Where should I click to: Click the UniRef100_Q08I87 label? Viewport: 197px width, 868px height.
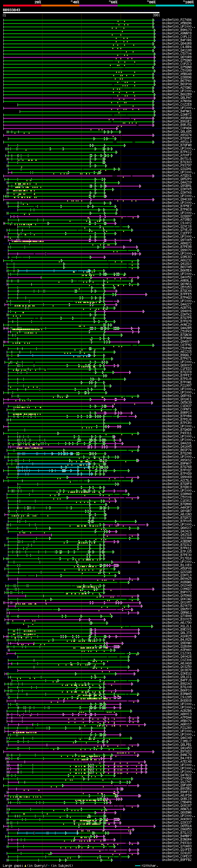pos(176,805)
